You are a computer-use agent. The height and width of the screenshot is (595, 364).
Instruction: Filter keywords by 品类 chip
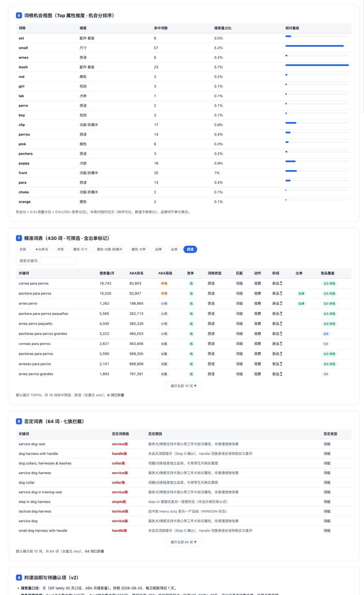tap(174, 249)
